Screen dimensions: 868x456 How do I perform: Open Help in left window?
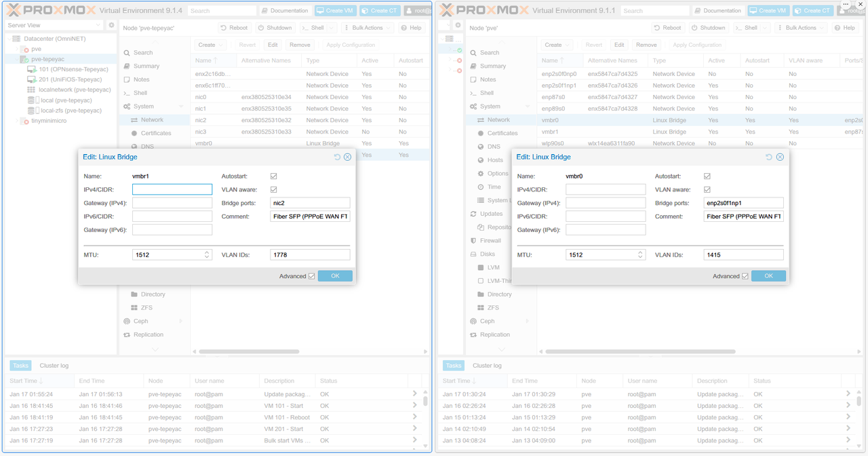pyautogui.click(x=412, y=28)
